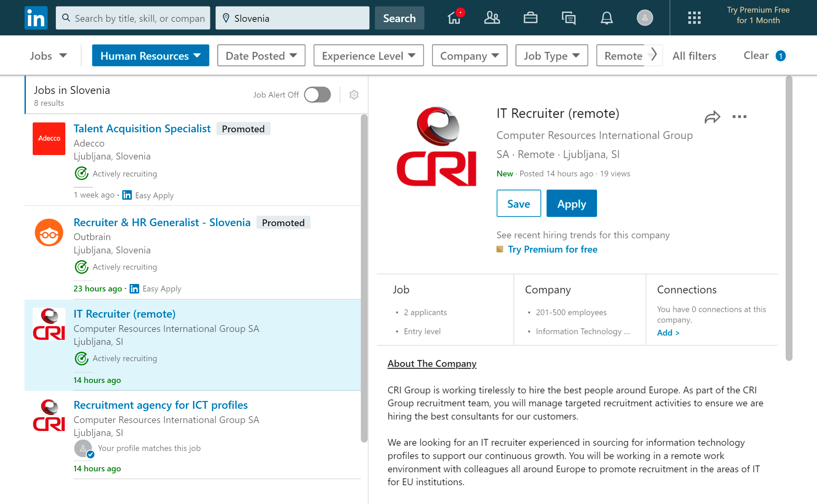Viewport: 817px width, 504px height.
Task: Open the Remote filter dropdown
Action: click(624, 55)
